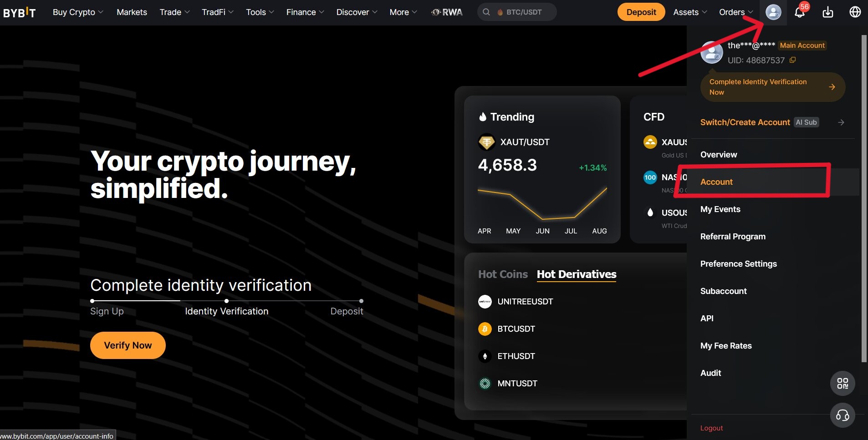868x440 pixels.
Task: Click the XAUT/USDT coin icon
Action: 486,142
